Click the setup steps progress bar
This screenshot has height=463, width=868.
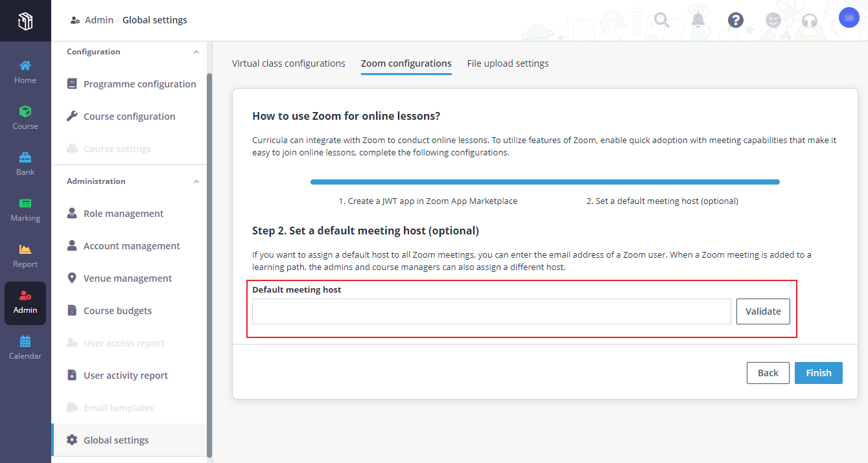(545, 182)
